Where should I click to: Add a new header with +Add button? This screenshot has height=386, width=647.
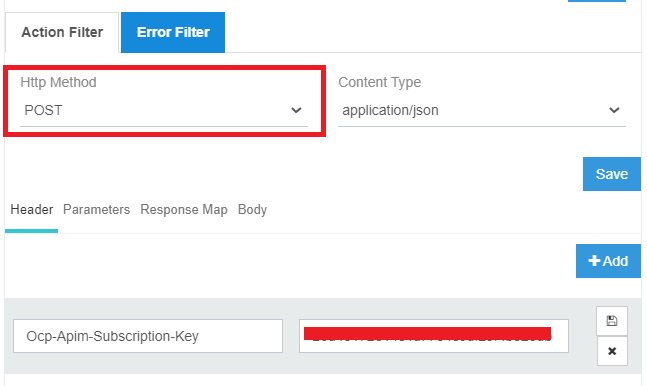point(608,261)
